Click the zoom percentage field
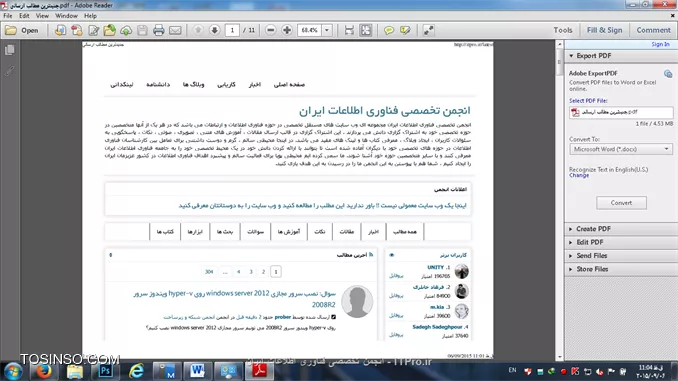The image size is (678, 381). (x=310, y=30)
